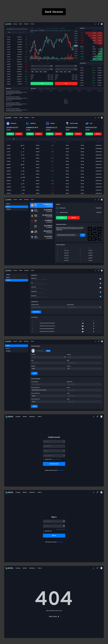108x644 pixels.
Task: Click Markets in Create Account screen navbar
Action: 25,417
